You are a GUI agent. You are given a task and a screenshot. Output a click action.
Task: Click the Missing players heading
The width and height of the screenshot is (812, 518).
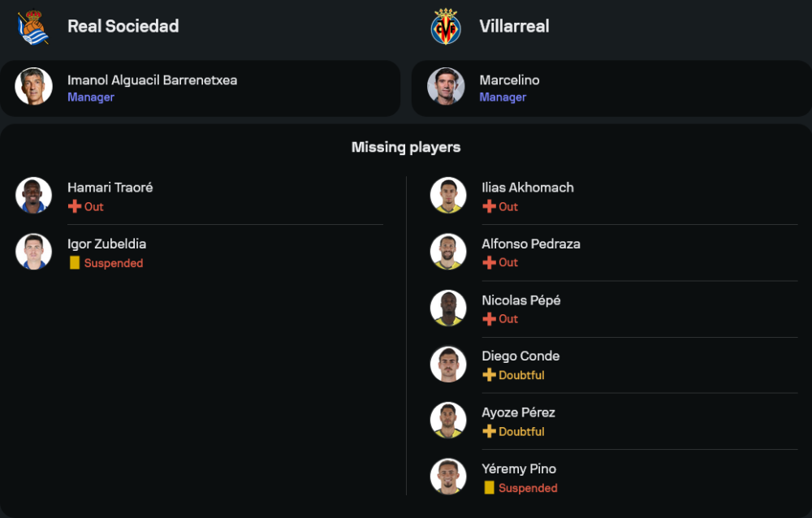point(406,147)
